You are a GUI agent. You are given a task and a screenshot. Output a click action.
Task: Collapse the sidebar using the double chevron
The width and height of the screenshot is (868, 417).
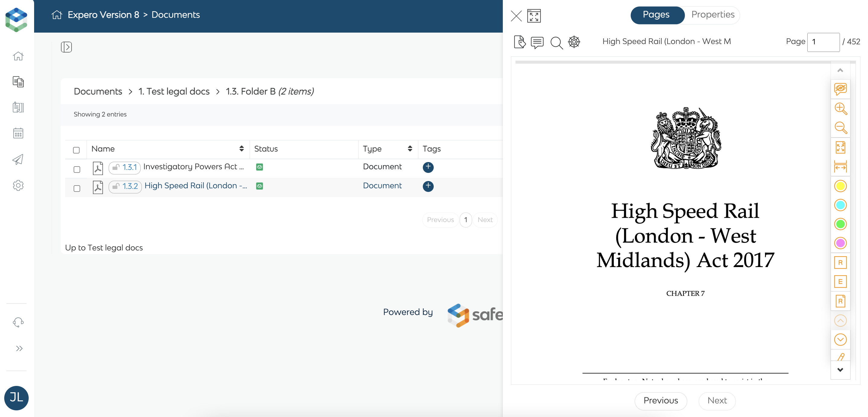[x=19, y=348]
